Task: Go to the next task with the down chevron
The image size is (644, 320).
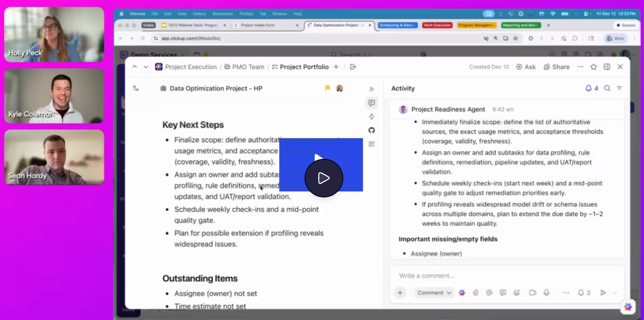Action: [146, 67]
